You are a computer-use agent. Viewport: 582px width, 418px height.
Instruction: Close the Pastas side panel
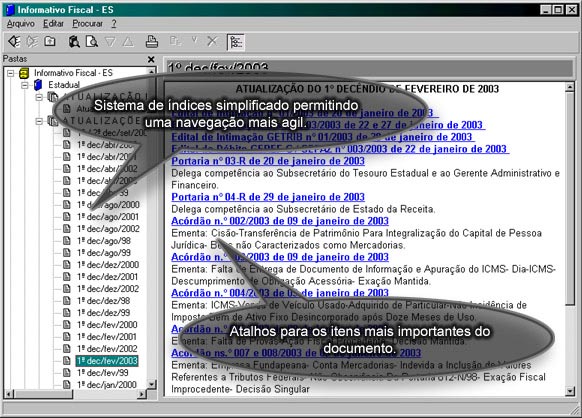(151, 59)
